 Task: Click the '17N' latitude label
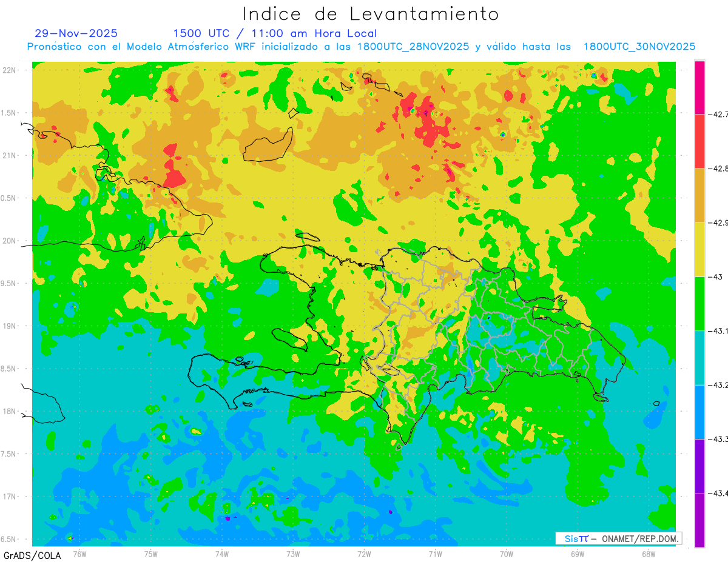(10, 497)
